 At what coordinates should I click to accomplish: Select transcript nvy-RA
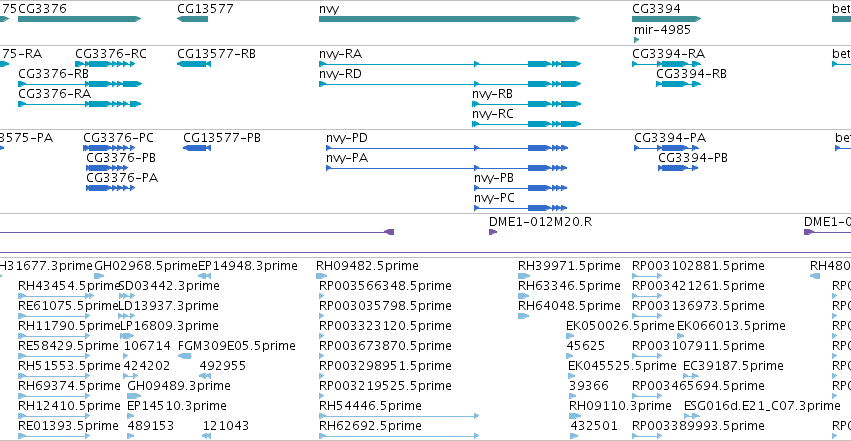tap(450, 64)
